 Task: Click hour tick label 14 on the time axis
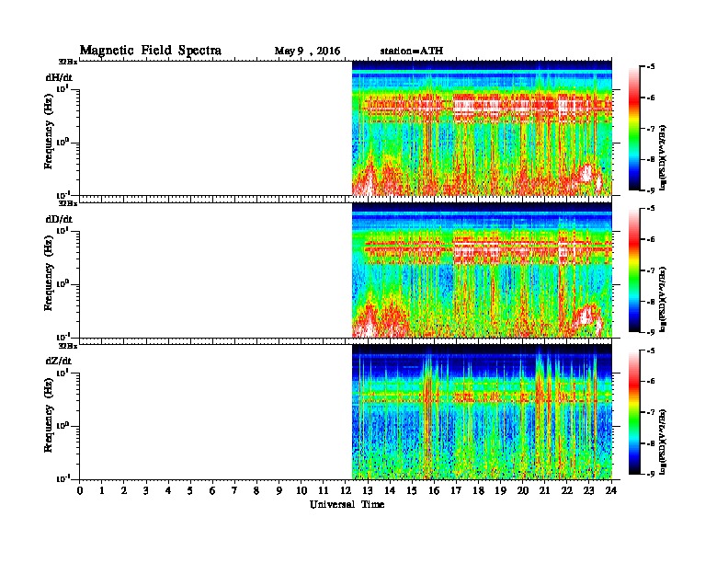390,490
